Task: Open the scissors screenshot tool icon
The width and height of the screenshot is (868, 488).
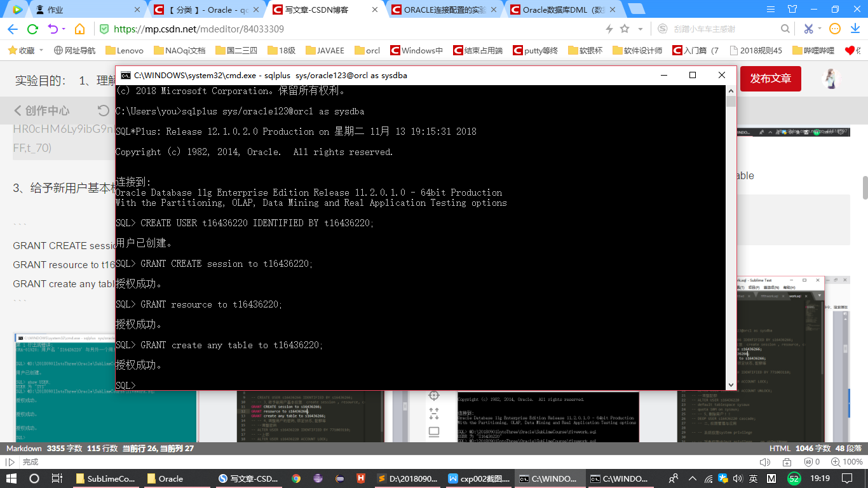Action: tap(808, 29)
